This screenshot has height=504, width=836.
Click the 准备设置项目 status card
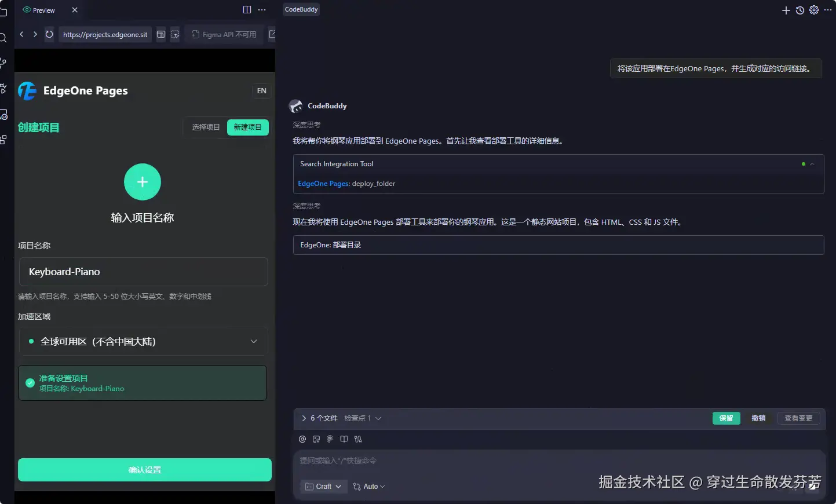tap(143, 383)
